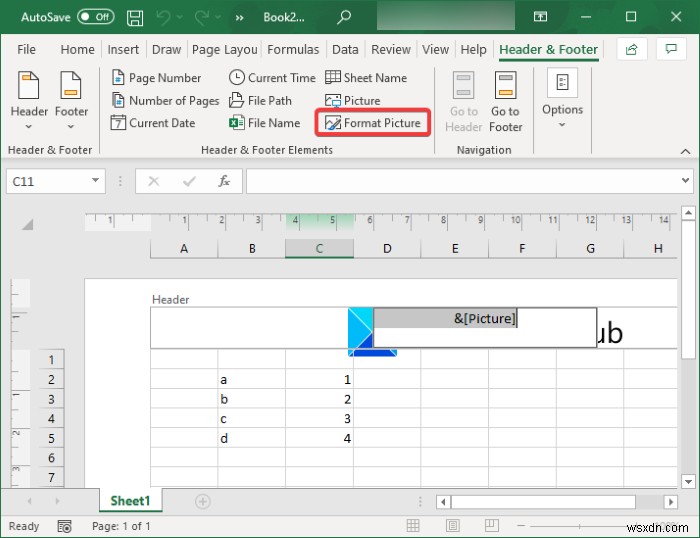Select row 1 header
The image size is (700, 538).
point(51,359)
